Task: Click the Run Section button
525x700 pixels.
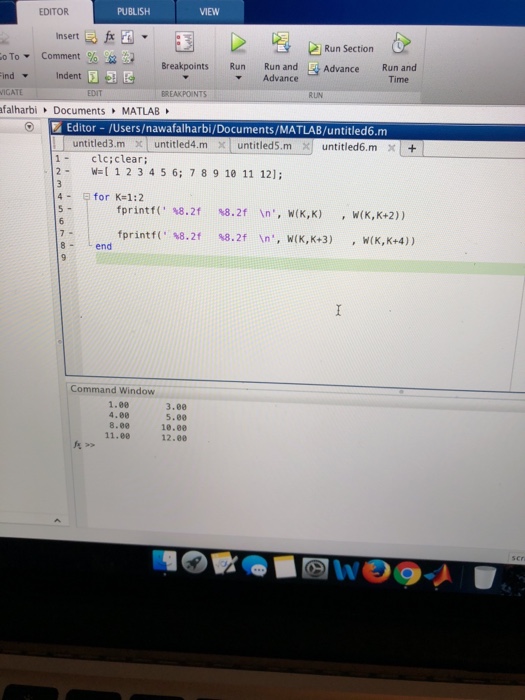Action: tap(341, 49)
